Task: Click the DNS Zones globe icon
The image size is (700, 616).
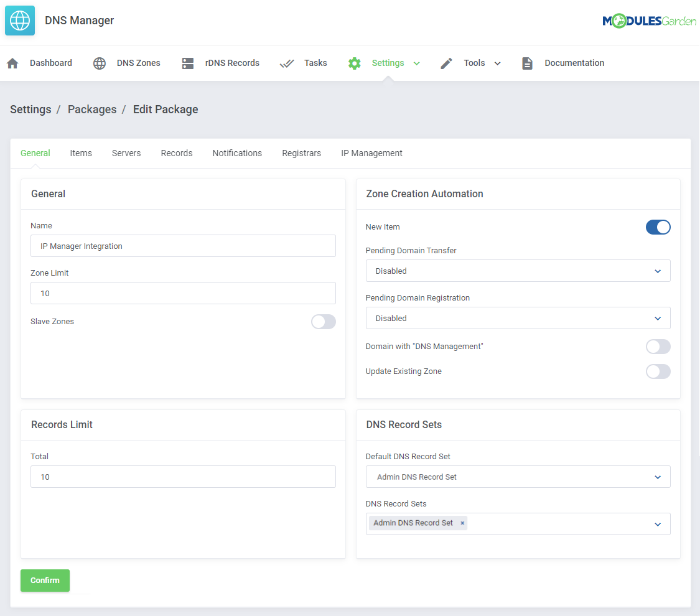Action: pos(100,63)
